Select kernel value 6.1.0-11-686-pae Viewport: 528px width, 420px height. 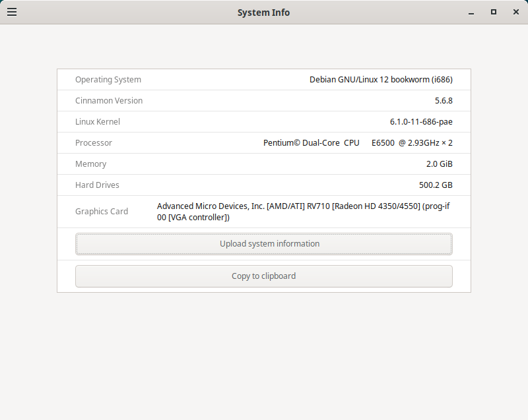(421, 122)
